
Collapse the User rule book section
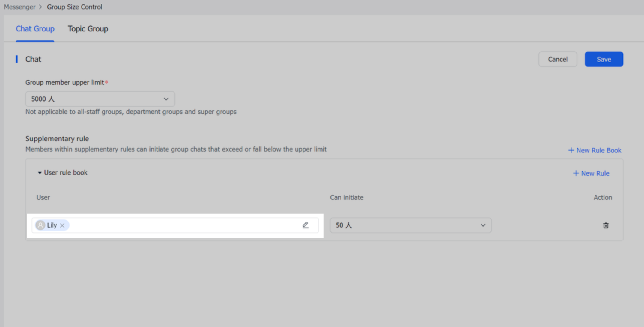(x=40, y=173)
